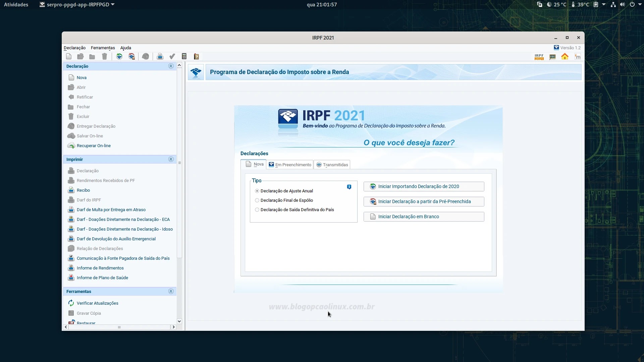Viewport: 644px width, 362px height.
Task: Open the Declaração menu
Action: 74,48
